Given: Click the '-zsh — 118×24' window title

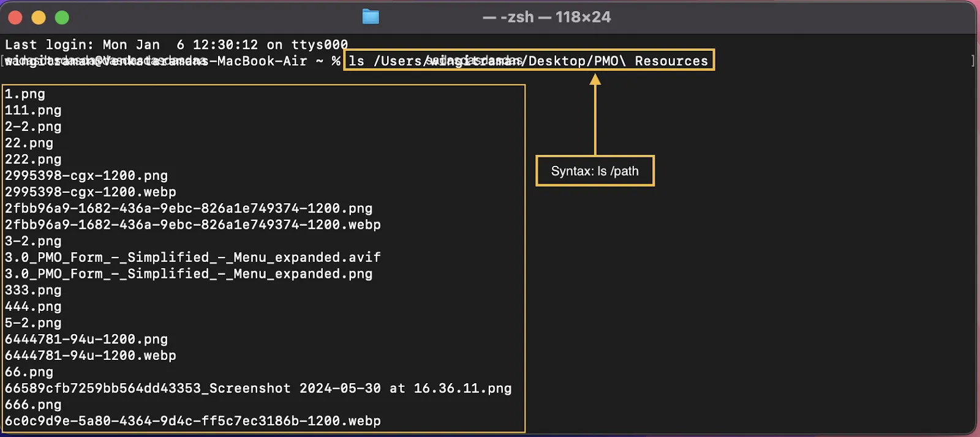Looking at the screenshot, I should (x=546, y=17).
